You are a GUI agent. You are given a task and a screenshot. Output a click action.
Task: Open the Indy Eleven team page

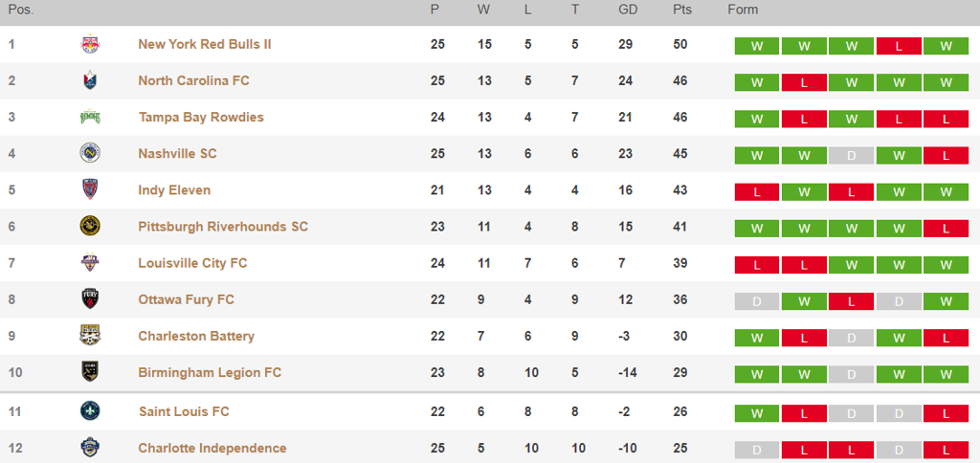click(174, 190)
